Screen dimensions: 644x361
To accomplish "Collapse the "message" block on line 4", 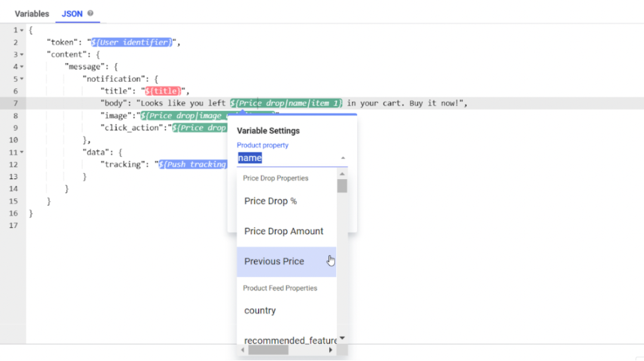I will click(21, 67).
